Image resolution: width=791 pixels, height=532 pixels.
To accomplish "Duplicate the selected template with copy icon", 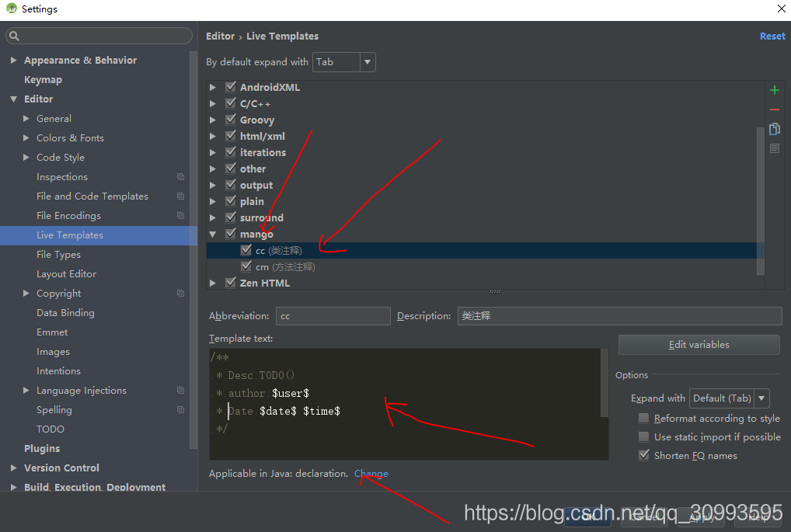I will [x=775, y=129].
